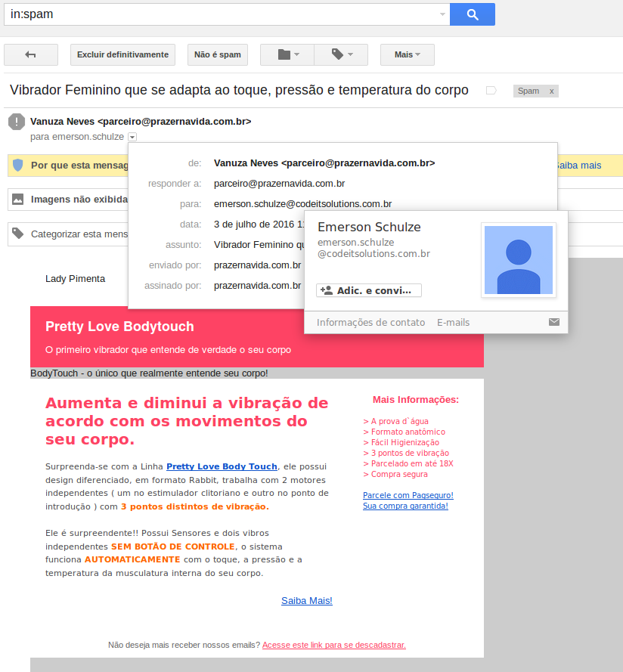Click enviado por prazernavida.com.br value
This screenshot has height=672, width=623.
click(x=257, y=265)
